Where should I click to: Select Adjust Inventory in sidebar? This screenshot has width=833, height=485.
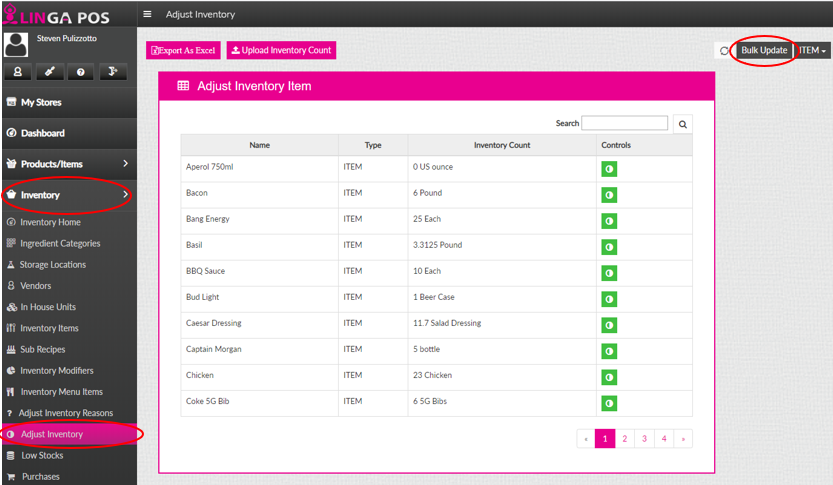69,434
